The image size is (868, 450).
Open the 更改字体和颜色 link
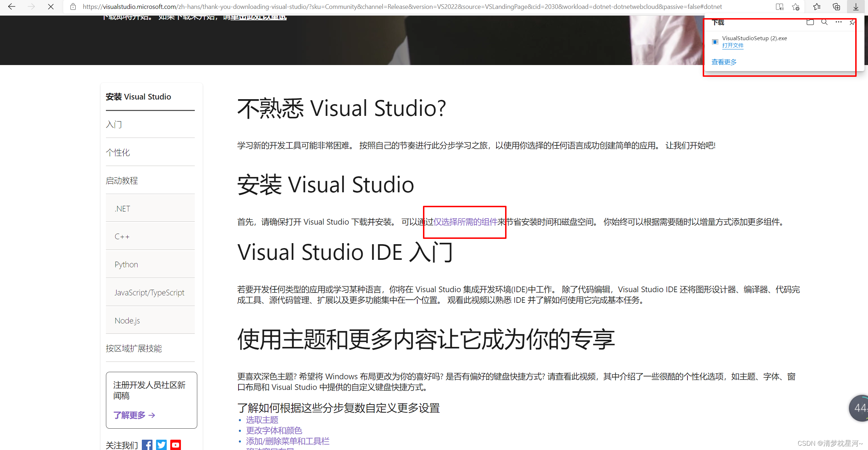pos(274,430)
